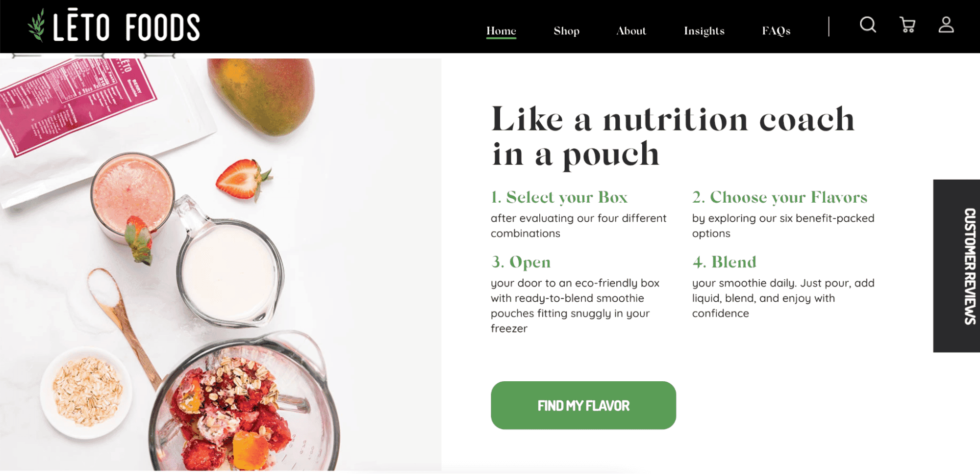Click the Leto Foods leaf logo
Image resolution: width=980 pixels, height=474 pixels.
[37, 26]
